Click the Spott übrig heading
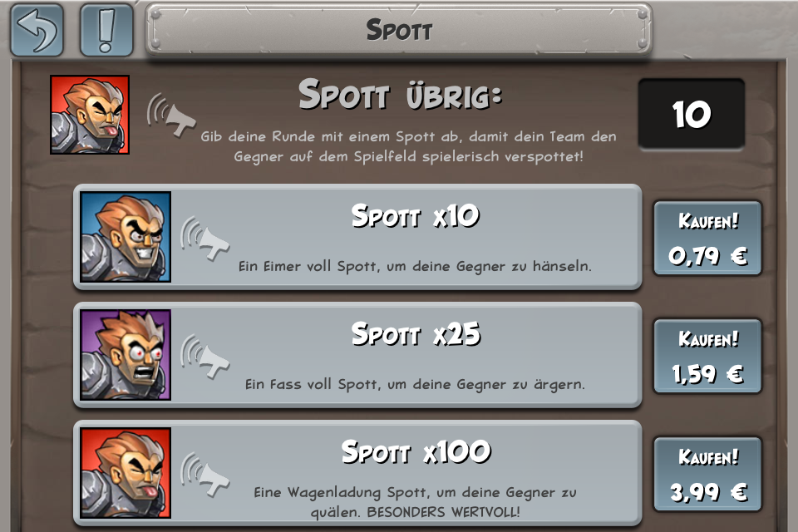The width and height of the screenshot is (798, 532). tap(400, 95)
